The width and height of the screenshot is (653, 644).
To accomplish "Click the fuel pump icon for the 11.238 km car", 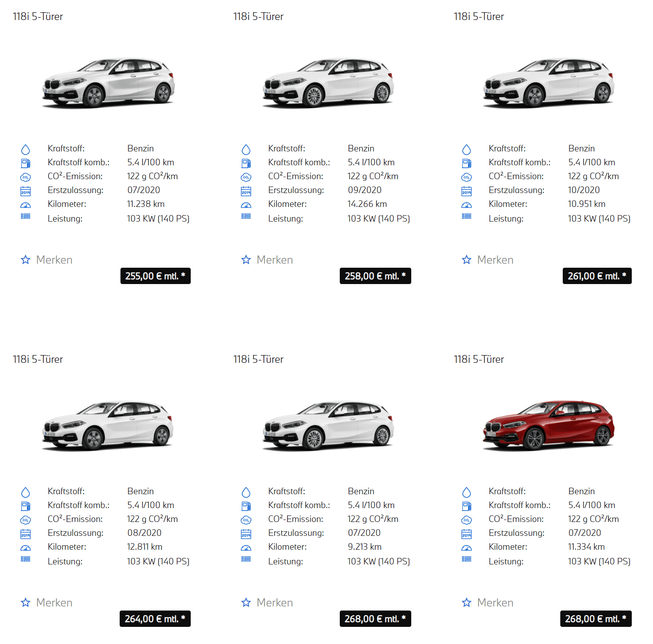I will point(25,163).
